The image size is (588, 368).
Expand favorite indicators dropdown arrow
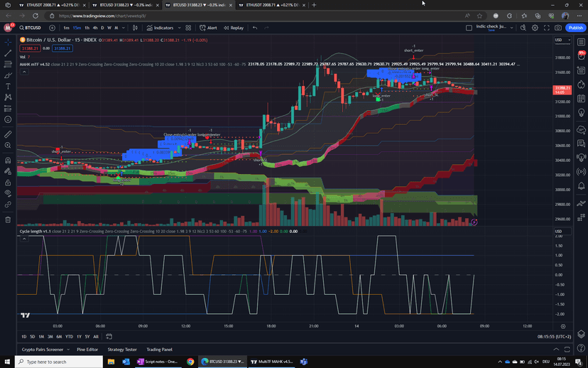point(179,28)
